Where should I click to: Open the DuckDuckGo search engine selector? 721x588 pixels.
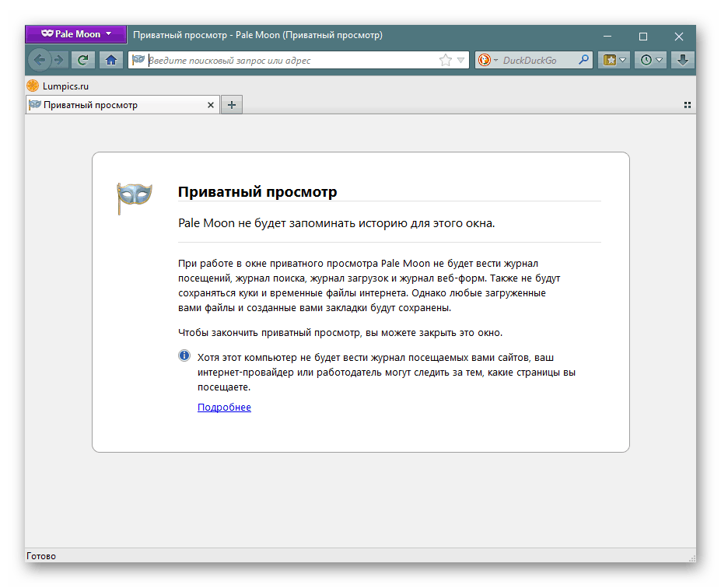click(488, 60)
